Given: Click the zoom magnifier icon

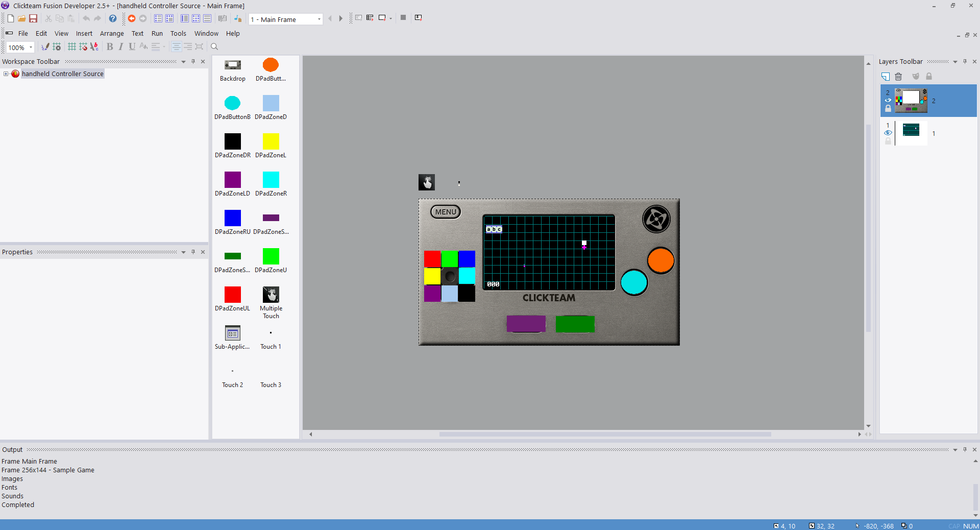Looking at the screenshot, I should [x=214, y=47].
